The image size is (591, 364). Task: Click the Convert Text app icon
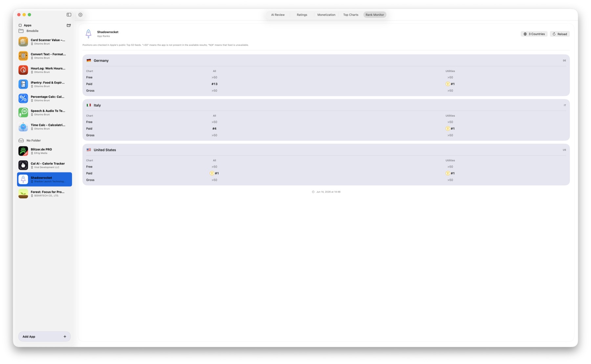23,56
